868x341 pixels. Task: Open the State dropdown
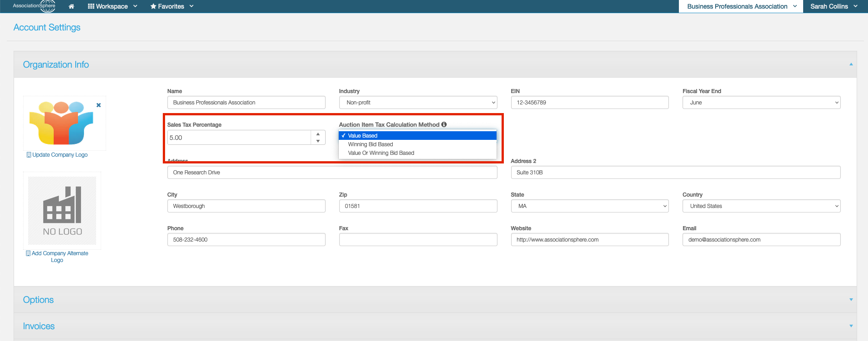coord(590,206)
